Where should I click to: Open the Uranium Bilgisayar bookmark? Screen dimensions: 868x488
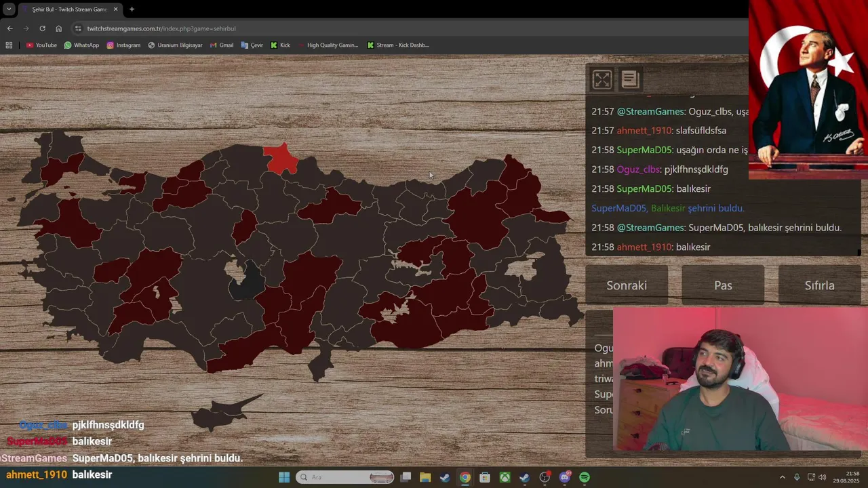175,45
